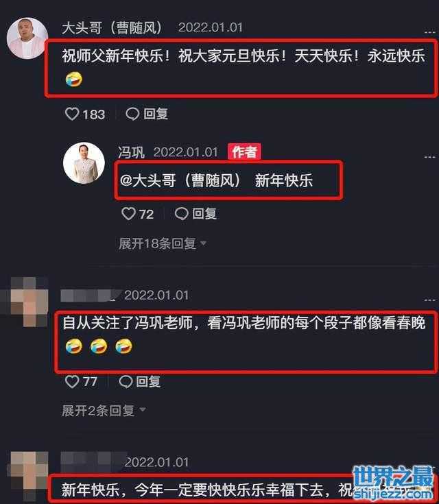The image size is (439, 504).
Task: Like the comment with 77 likes
Action: [x=72, y=382]
